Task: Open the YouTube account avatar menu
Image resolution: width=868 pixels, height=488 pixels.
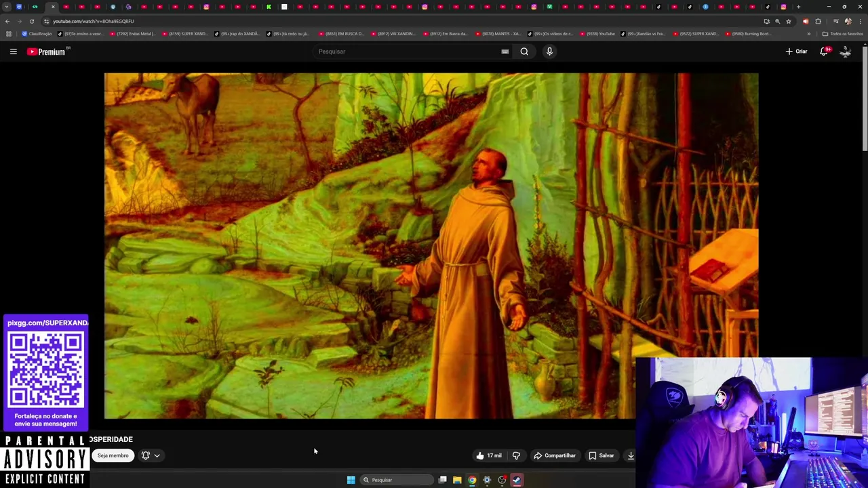Action: click(846, 52)
